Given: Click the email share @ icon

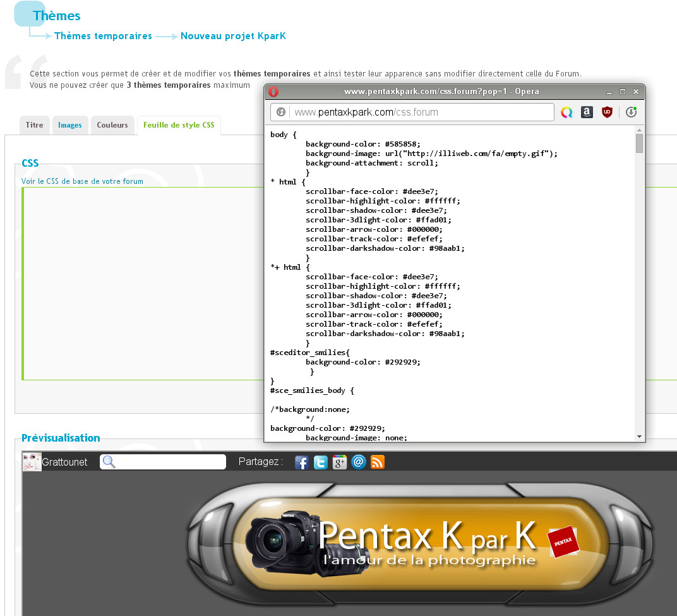Looking at the screenshot, I should (x=358, y=462).
